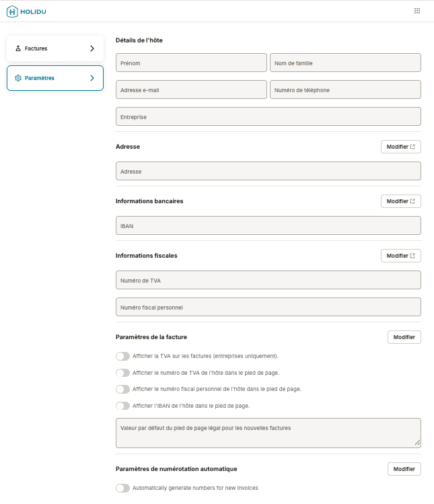The image size is (434, 504).
Task: Click external link icon for Informations fiscales
Action: pyautogui.click(x=412, y=256)
